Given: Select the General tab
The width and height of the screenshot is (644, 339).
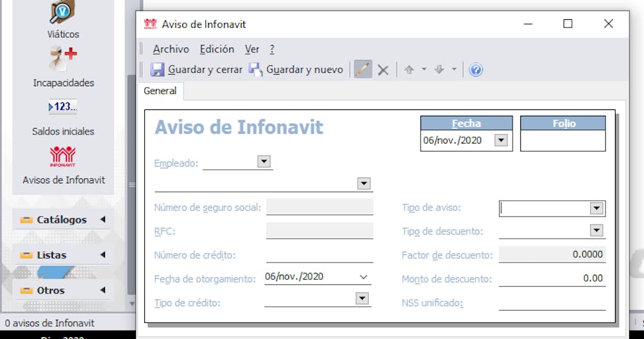Looking at the screenshot, I should coord(160,91).
